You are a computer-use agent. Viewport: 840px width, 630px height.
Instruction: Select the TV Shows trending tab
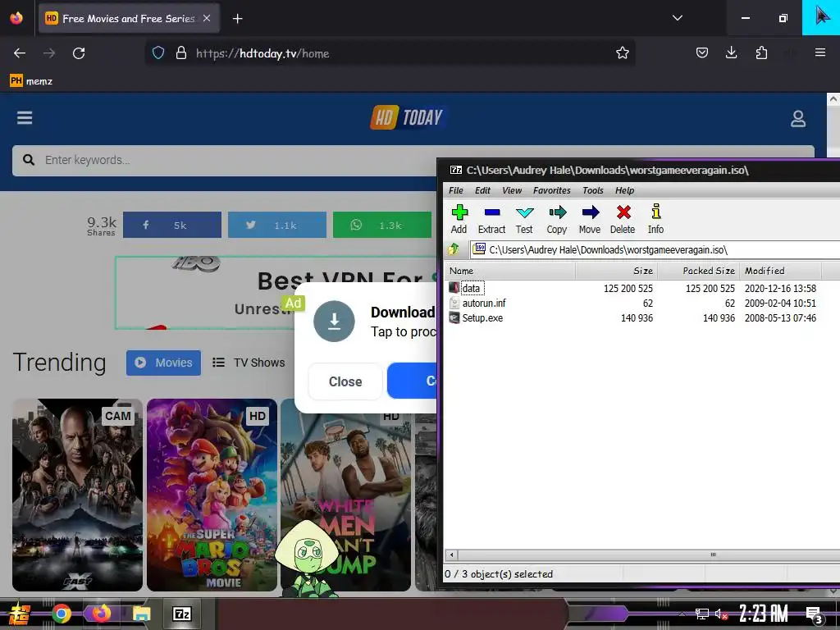(249, 363)
